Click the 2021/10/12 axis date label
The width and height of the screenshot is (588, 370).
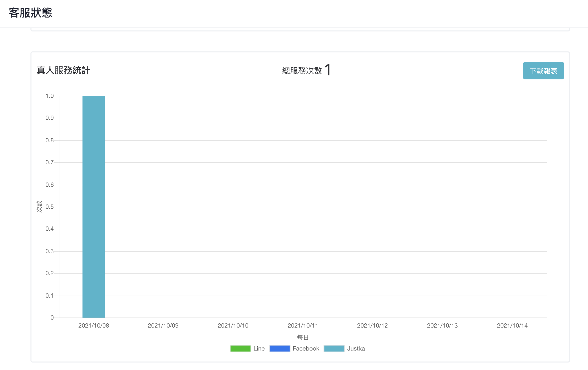(x=372, y=326)
